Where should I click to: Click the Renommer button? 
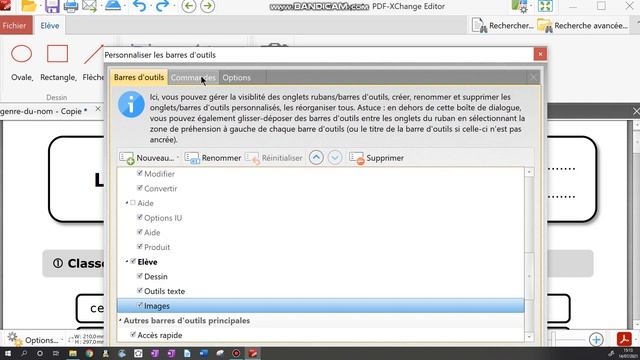213,158
